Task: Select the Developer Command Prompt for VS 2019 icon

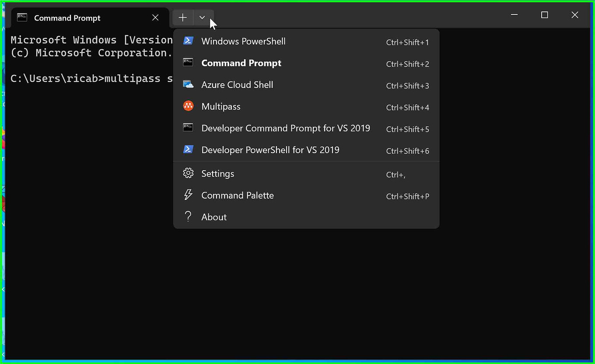Action: pos(188,128)
